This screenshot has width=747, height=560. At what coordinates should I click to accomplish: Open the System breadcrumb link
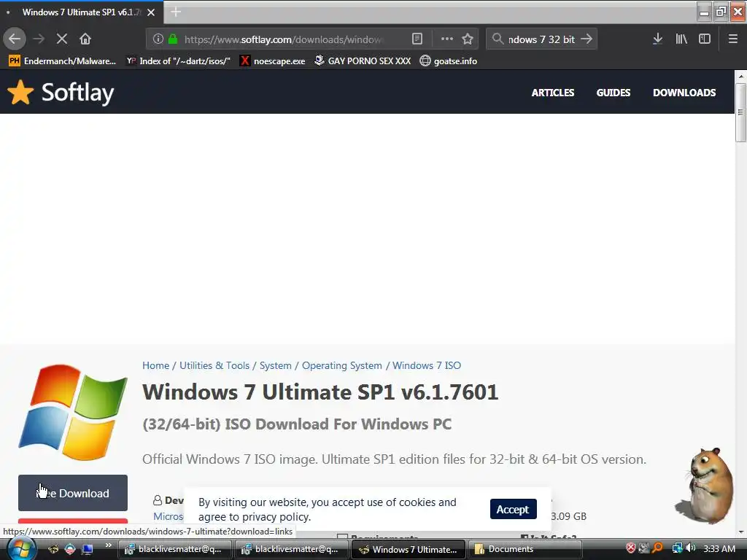[275, 365]
